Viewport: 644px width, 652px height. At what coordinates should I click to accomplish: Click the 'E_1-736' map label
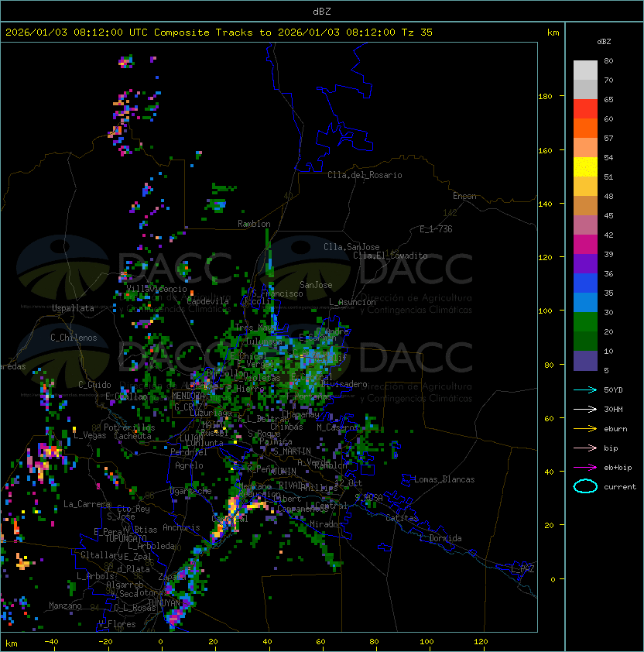436,229
